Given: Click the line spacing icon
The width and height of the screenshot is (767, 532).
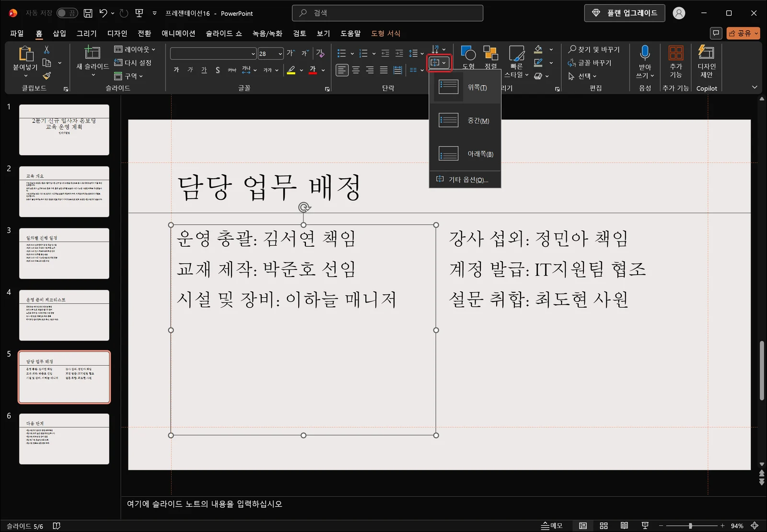Looking at the screenshot, I should tap(414, 53).
